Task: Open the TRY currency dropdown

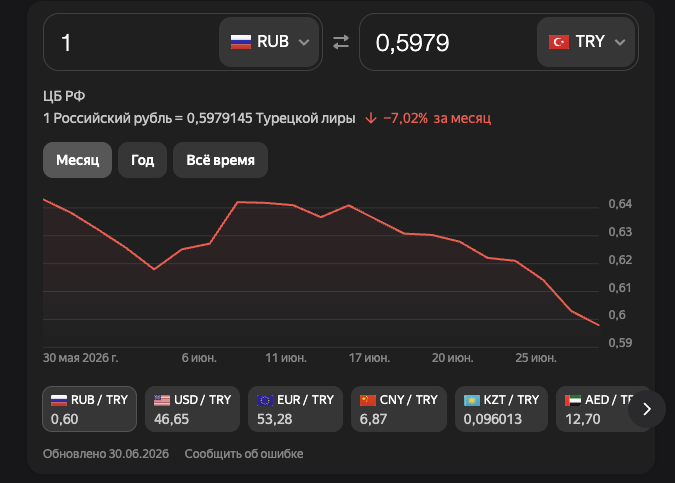Action: (586, 42)
